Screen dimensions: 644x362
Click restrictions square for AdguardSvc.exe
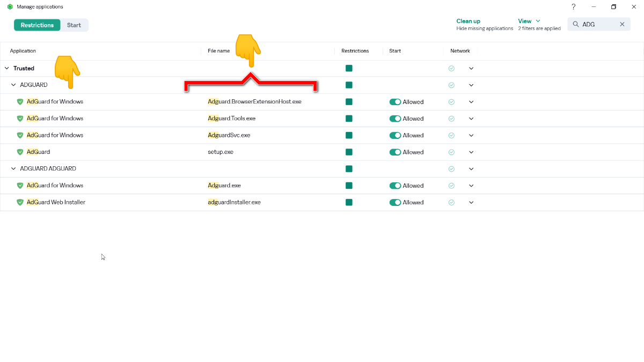[x=349, y=135]
